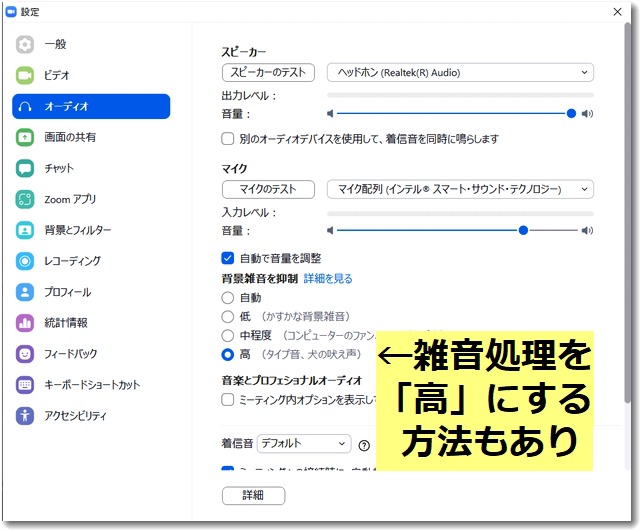Click the Zoom Apps (Zoom アプリ) icon
The width and height of the screenshot is (640, 530).
[x=26, y=199]
